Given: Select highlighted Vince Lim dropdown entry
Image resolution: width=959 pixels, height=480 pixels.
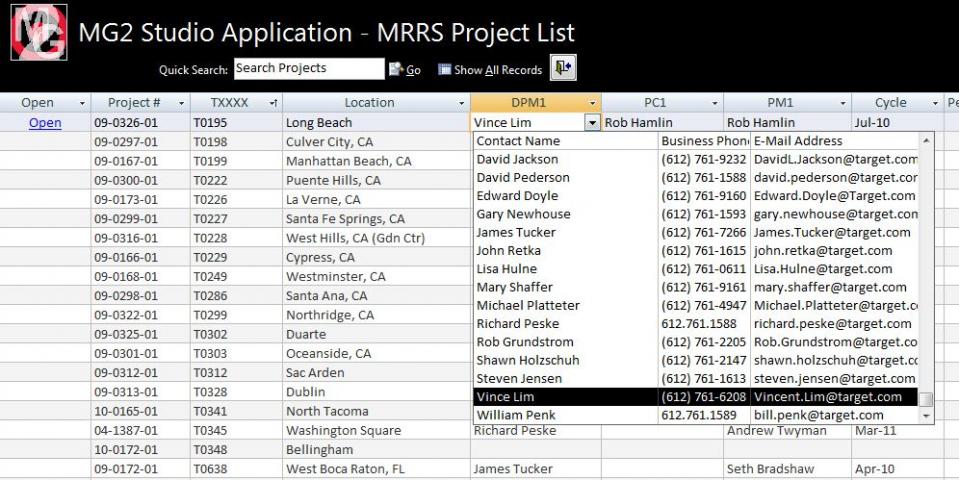Looking at the screenshot, I should tap(696, 397).
